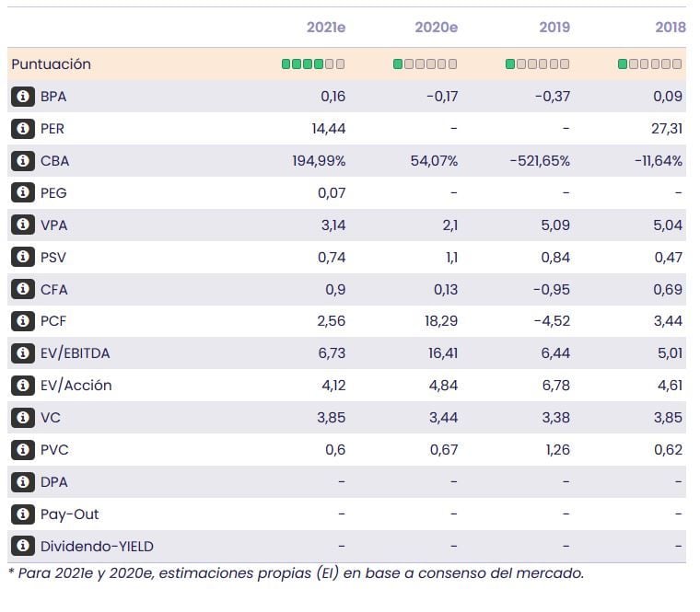The width and height of the screenshot is (700, 612).
Task: Click the DPA info icon
Action: [22, 482]
